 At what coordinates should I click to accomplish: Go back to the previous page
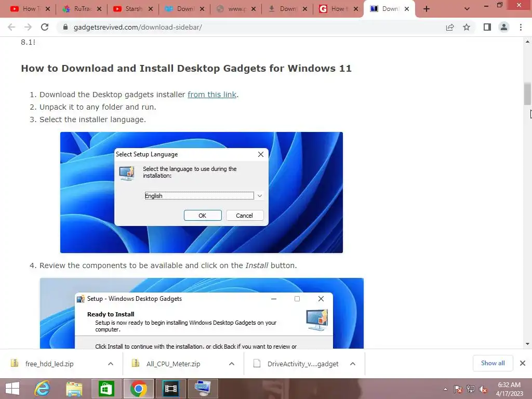[x=11, y=27]
